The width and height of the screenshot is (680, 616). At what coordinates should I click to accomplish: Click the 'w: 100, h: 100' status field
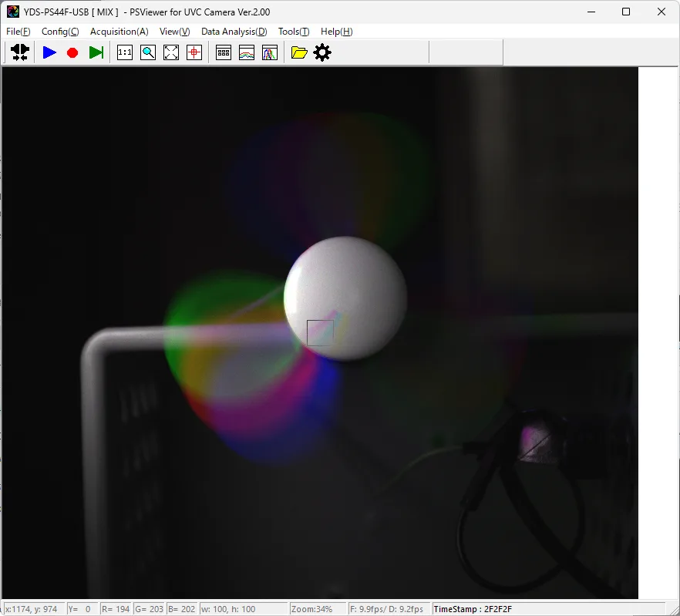(x=244, y=609)
